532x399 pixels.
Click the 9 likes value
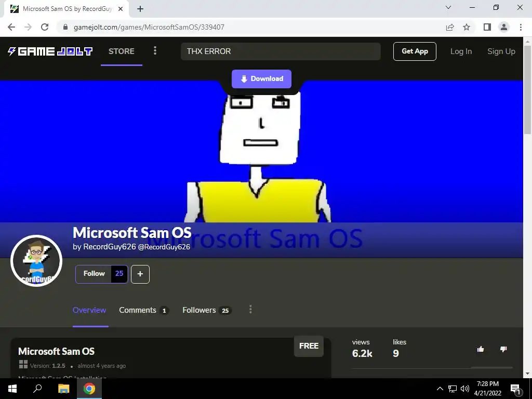point(395,353)
